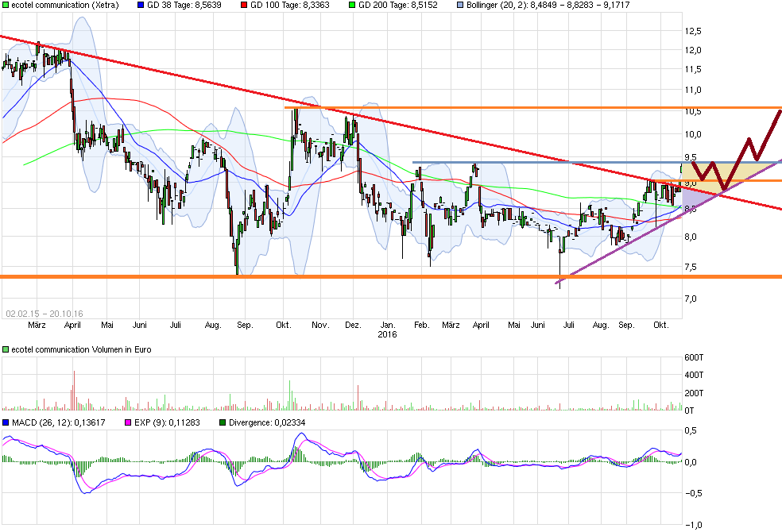Click the green ecotel communication legend square

pyautogui.click(x=6, y=5)
